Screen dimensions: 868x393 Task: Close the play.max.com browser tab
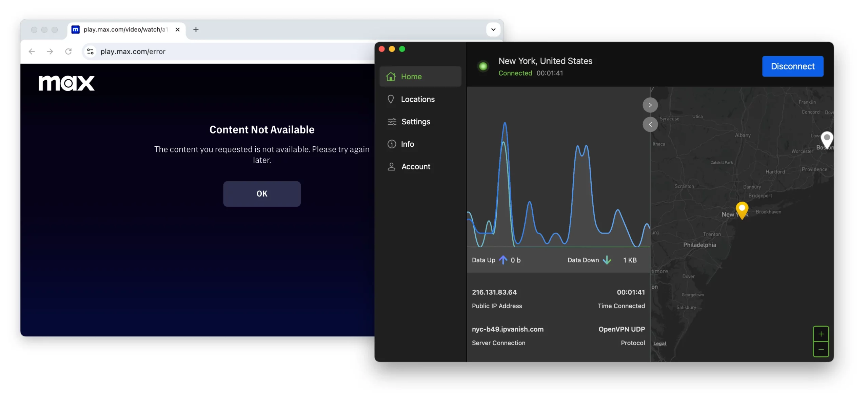pyautogui.click(x=177, y=30)
